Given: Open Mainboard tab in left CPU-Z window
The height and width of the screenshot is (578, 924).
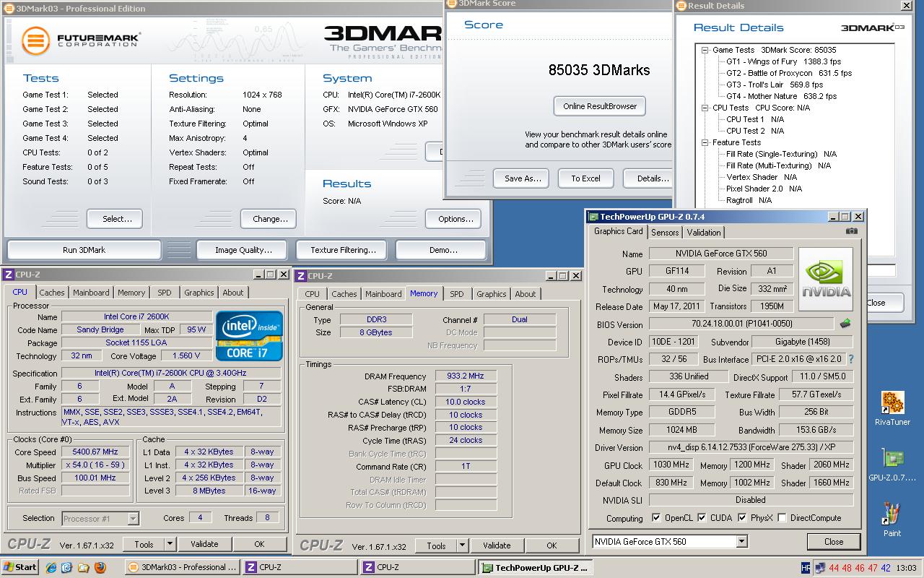Looking at the screenshot, I should [x=91, y=293].
